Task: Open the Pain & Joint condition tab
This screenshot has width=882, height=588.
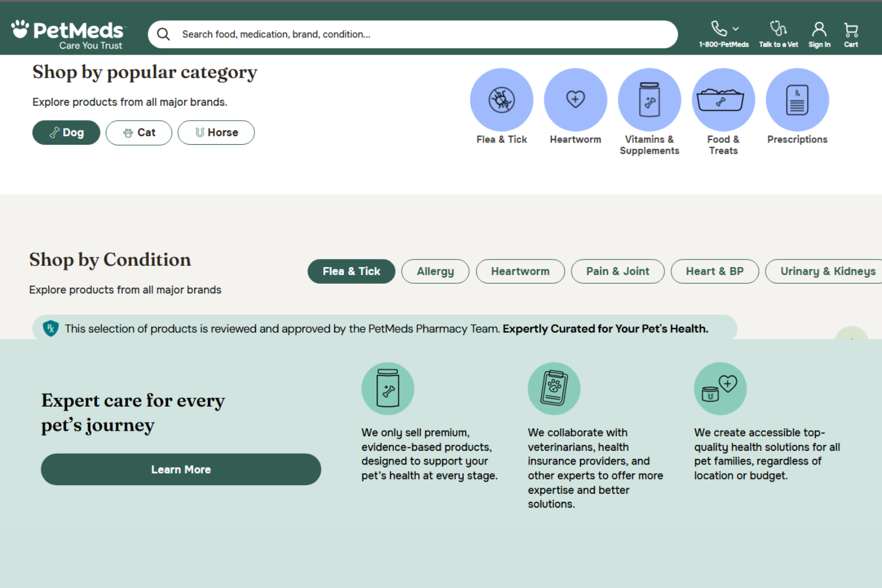Action: pyautogui.click(x=617, y=271)
